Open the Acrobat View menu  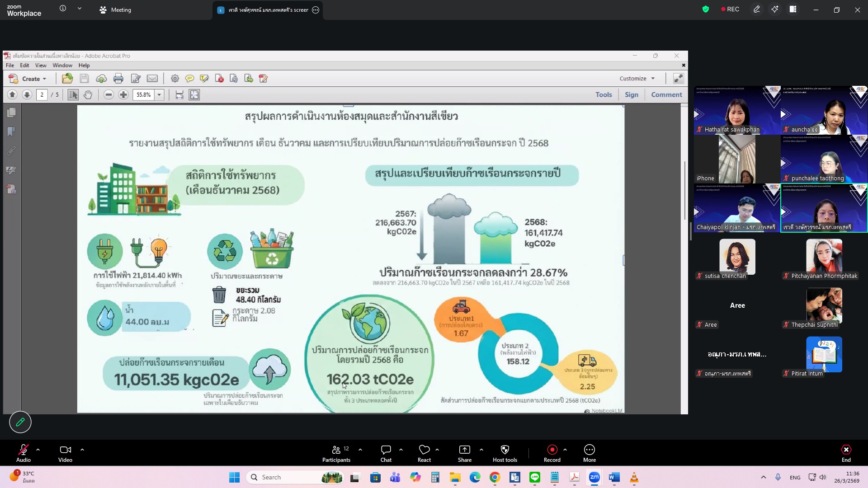point(41,66)
